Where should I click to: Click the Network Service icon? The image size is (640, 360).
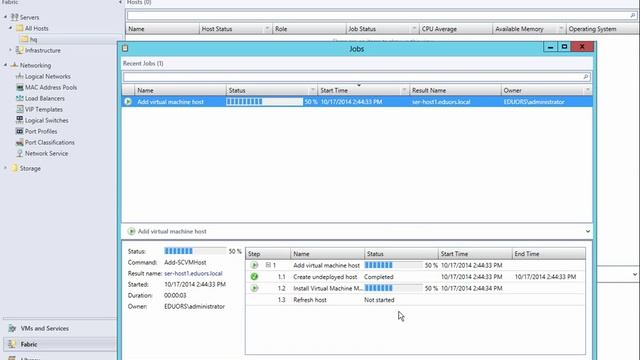coord(19,153)
